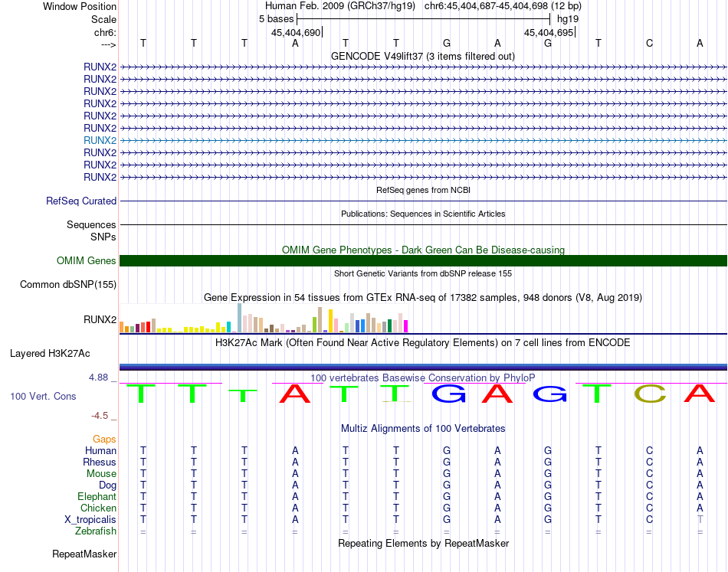
Task: Click the Scale track label
Action: click(x=103, y=19)
